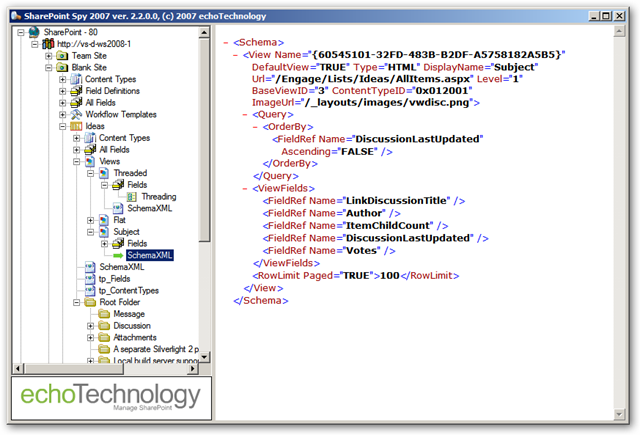
Task: Click the tree vertical scrollbar thumb
Action: pyautogui.click(x=204, y=140)
